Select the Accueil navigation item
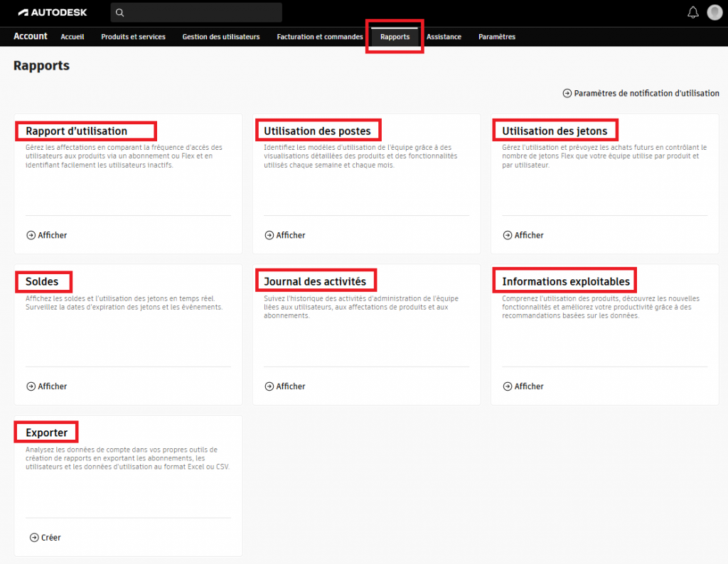Screen dimensions: 728x564 [x=73, y=37]
